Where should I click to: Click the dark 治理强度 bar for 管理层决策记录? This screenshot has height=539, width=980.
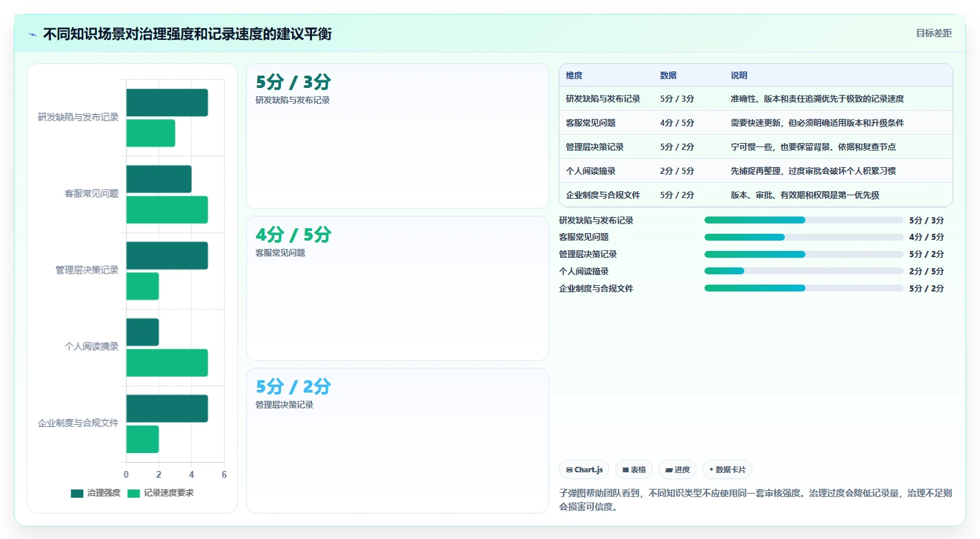(x=167, y=256)
